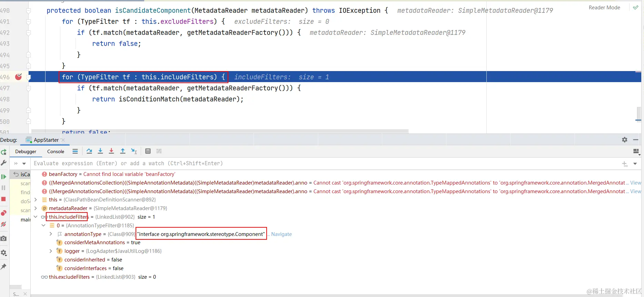Image resolution: width=644 pixels, height=297 pixels.
Task: Hide the Debug tool window
Action: coord(636,140)
